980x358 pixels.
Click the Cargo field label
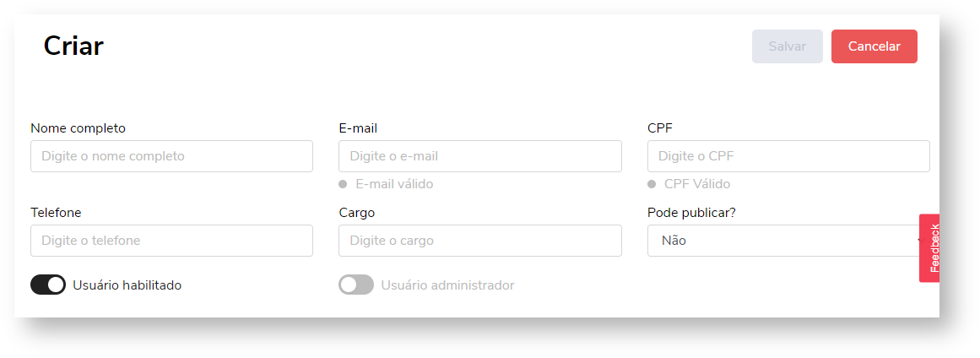[356, 213]
